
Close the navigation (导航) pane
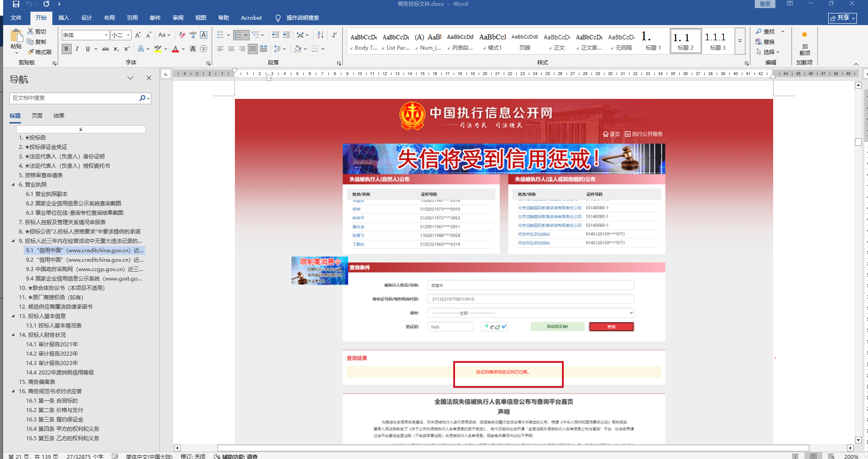[x=149, y=78]
